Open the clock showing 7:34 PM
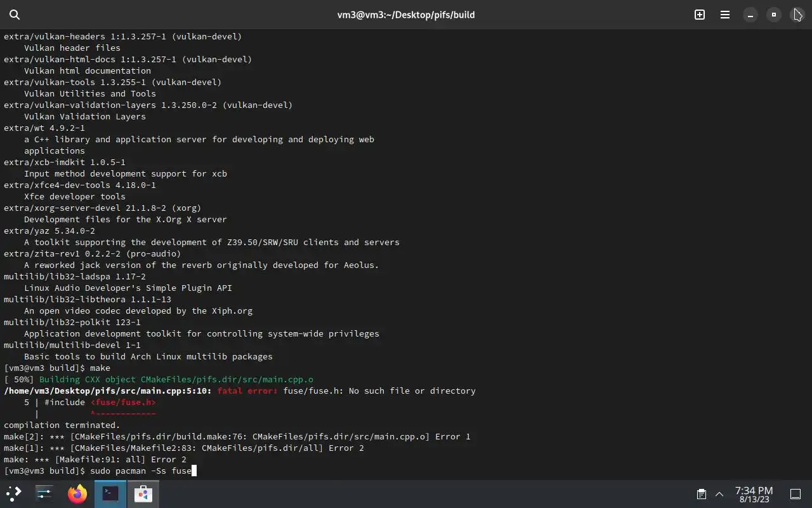Screen dimensions: 812x508 click(x=754, y=494)
